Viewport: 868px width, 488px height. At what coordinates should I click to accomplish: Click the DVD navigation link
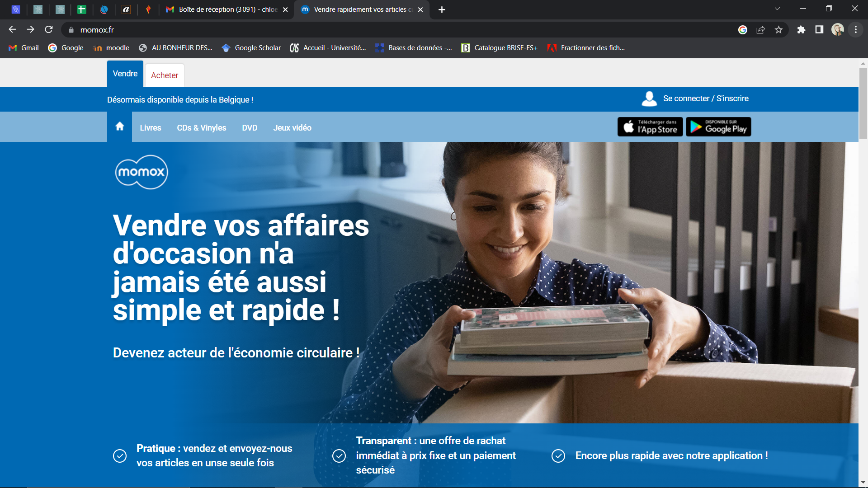250,127
